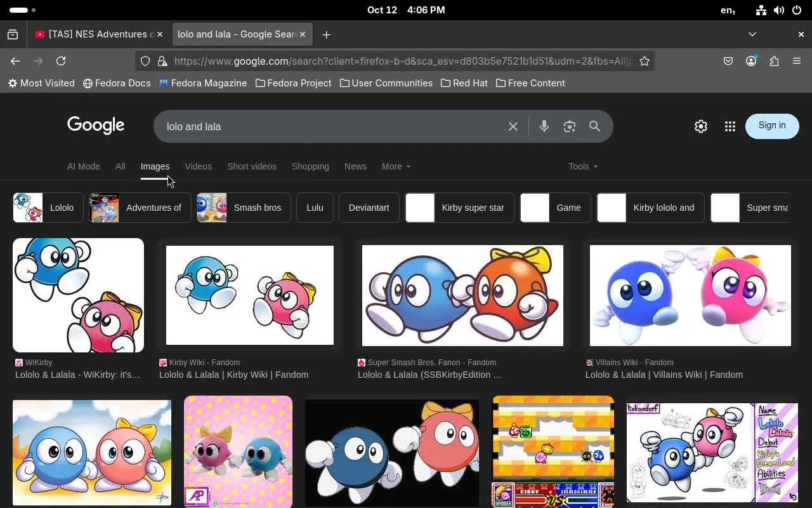Open the volume icon in the top bar

pyautogui.click(x=779, y=10)
